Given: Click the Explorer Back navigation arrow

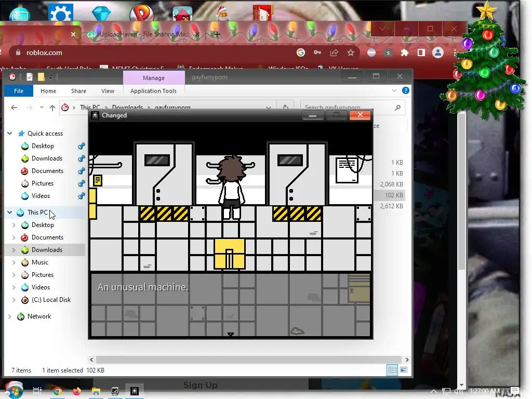Looking at the screenshot, I should [14, 108].
